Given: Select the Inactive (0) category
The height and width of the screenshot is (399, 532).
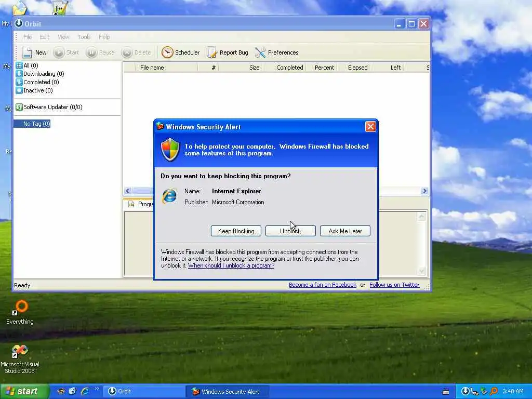Looking at the screenshot, I should pyautogui.click(x=34, y=90).
